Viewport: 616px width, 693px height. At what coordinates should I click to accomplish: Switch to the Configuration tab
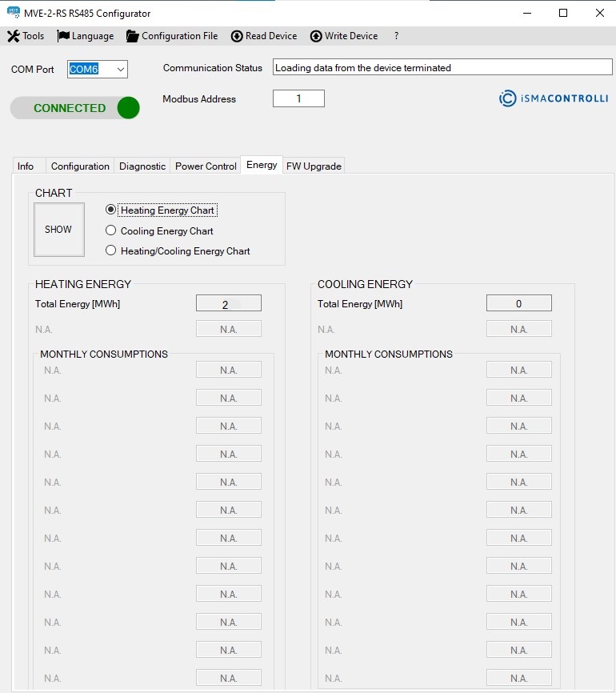tap(80, 166)
